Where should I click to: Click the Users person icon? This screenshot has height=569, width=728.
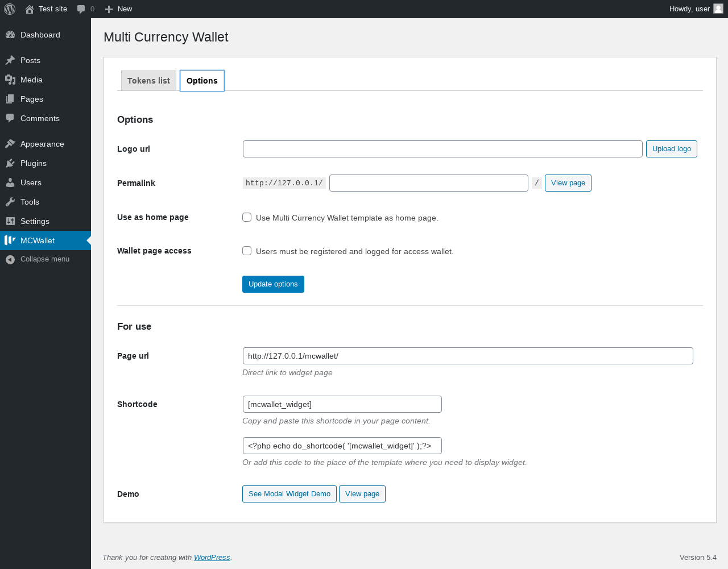pyautogui.click(x=10, y=182)
